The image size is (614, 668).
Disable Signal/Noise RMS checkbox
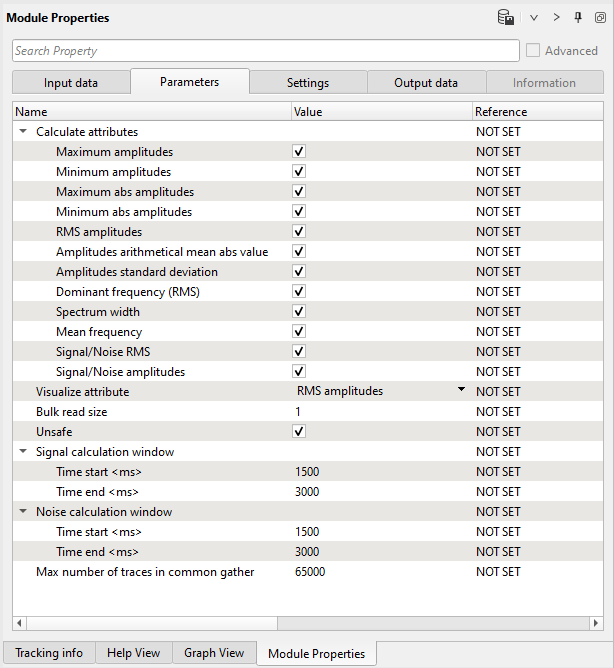[x=299, y=352]
